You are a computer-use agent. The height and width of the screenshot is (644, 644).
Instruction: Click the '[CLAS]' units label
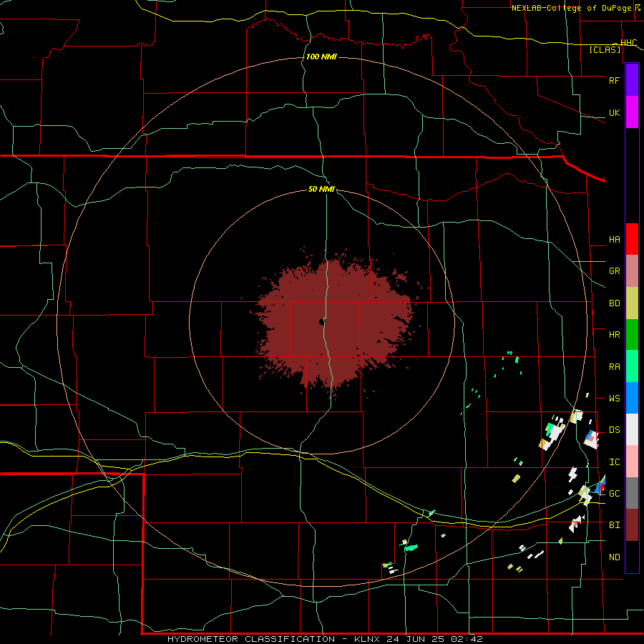(x=605, y=50)
